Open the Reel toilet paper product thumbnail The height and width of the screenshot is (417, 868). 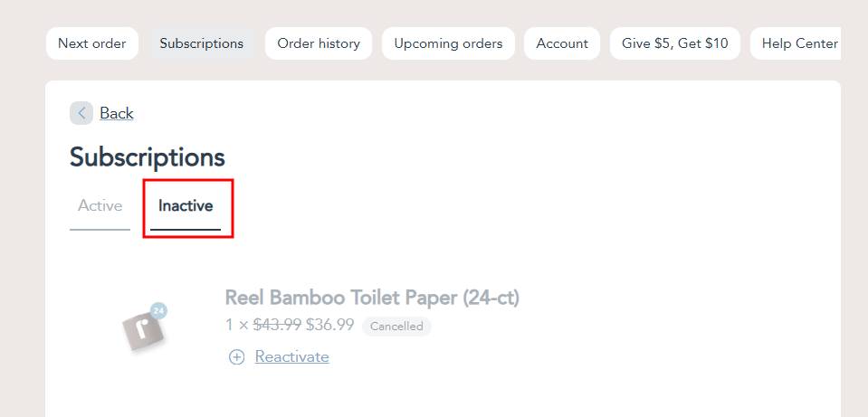144,328
